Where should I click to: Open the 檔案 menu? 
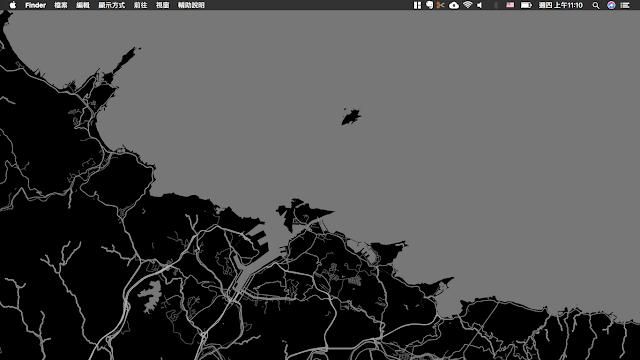[61, 5]
